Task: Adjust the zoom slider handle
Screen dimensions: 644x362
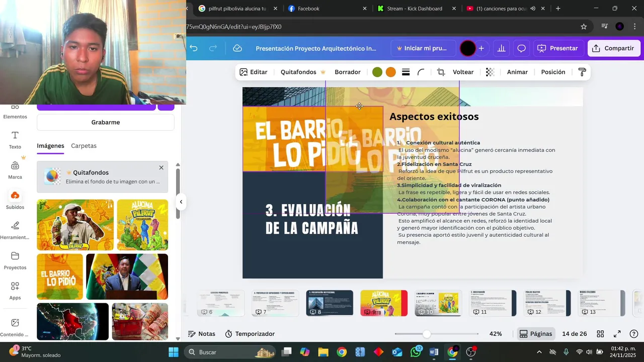Action: coord(427,334)
